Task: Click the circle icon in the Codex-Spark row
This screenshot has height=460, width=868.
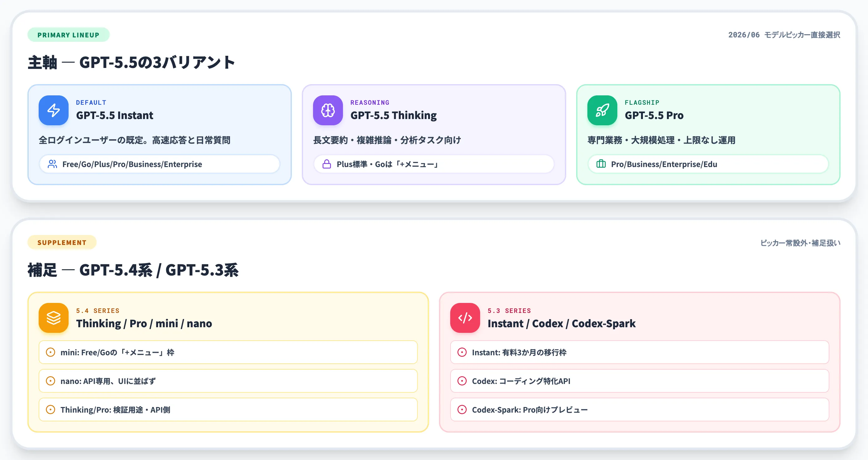Action: point(462,410)
